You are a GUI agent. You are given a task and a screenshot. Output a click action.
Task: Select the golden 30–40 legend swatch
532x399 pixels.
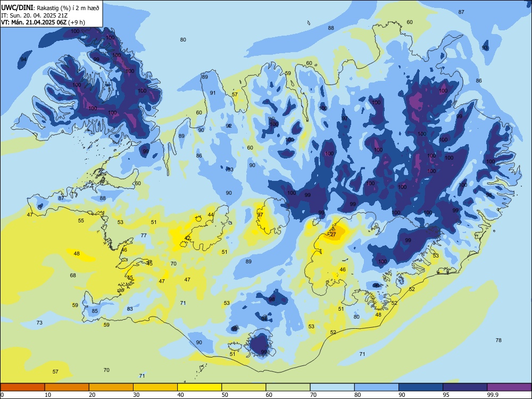[155, 387]
